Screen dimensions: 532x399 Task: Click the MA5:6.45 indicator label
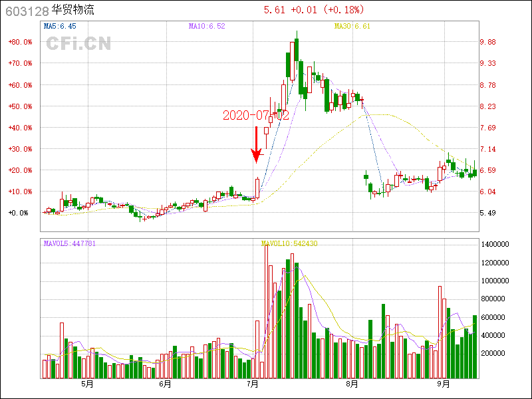pos(61,26)
